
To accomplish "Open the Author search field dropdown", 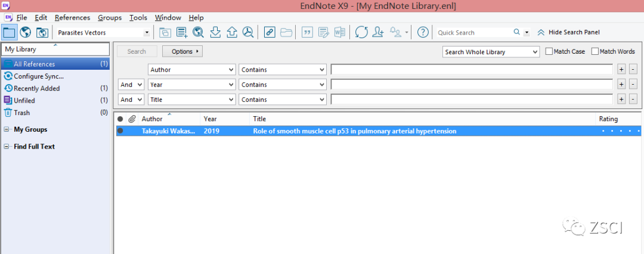I will [x=191, y=69].
